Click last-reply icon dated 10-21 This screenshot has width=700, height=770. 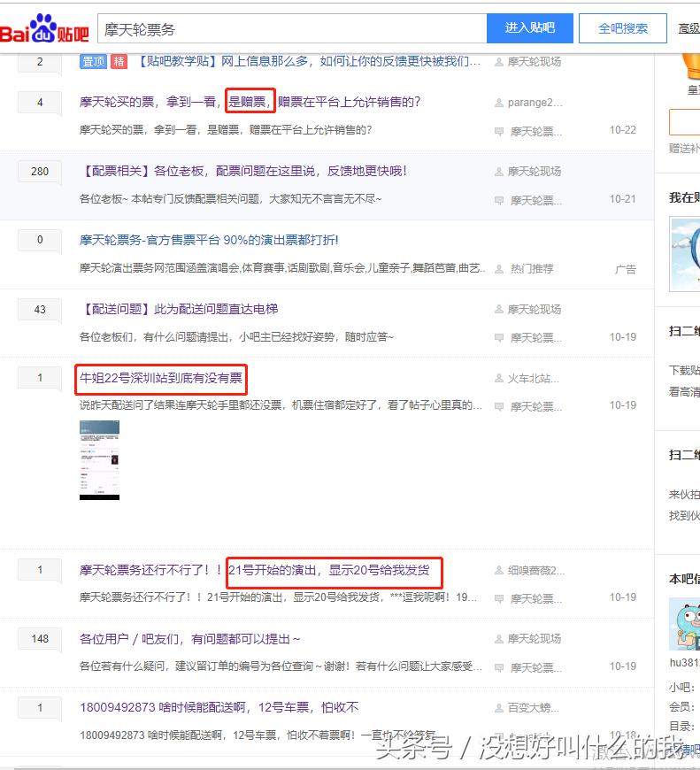click(x=499, y=200)
